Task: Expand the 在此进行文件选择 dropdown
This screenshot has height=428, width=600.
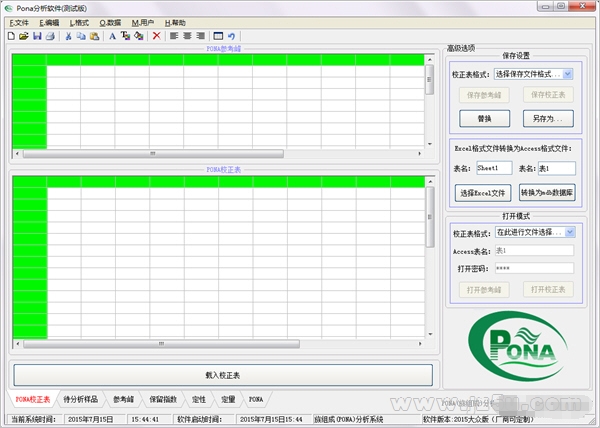Action: coord(570,232)
